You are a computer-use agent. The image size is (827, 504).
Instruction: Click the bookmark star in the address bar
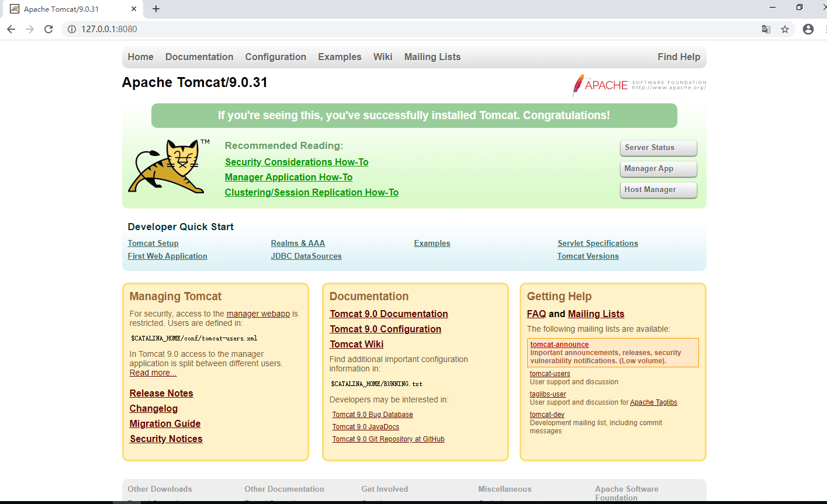click(x=785, y=29)
